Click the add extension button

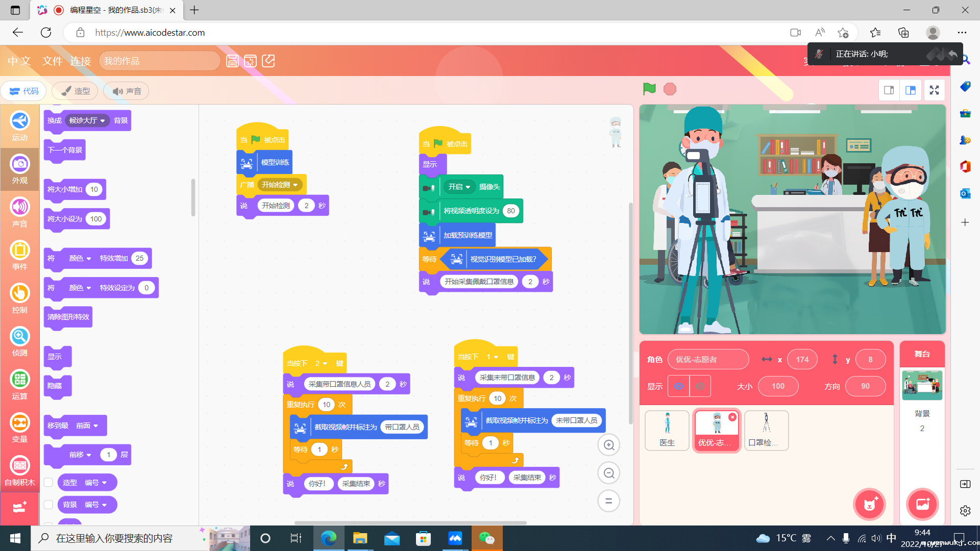click(x=19, y=507)
